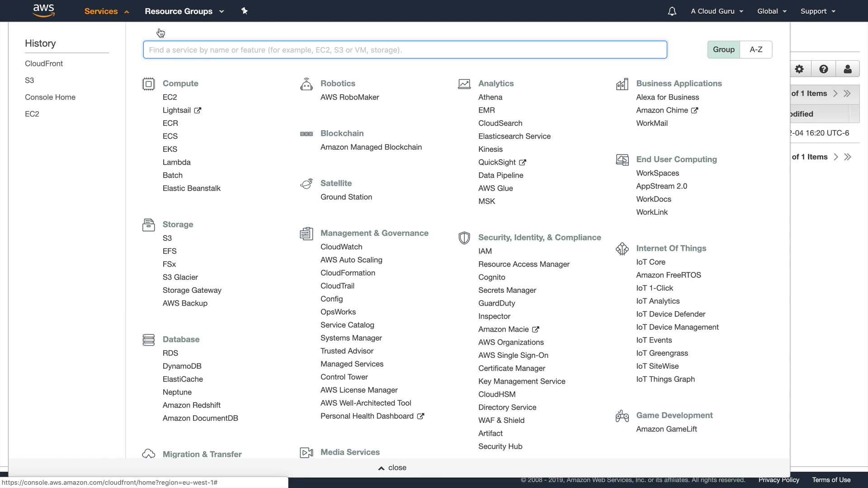The height and width of the screenshot is (488, 868).
Task: Open the Support menu
Action: click(x=817, y=11)
